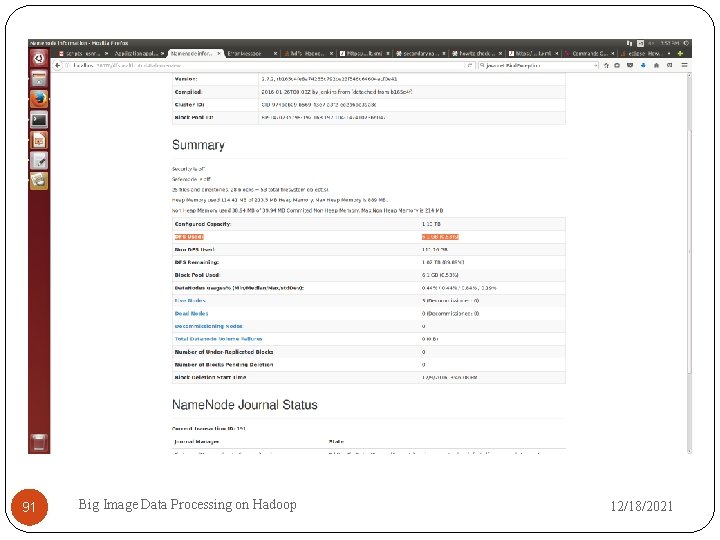
Task: Click the bookmark star icon in the toolbar
Action: (606, 66)
